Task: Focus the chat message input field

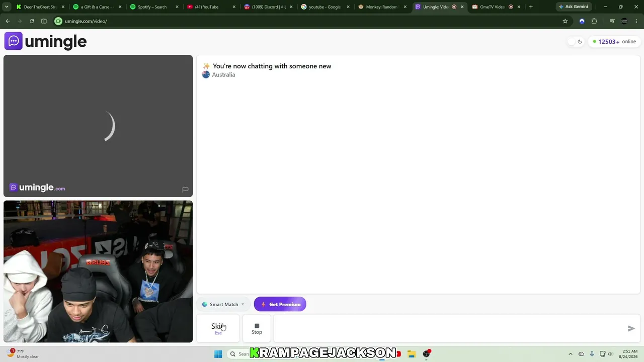Action: tap(448, 328)
